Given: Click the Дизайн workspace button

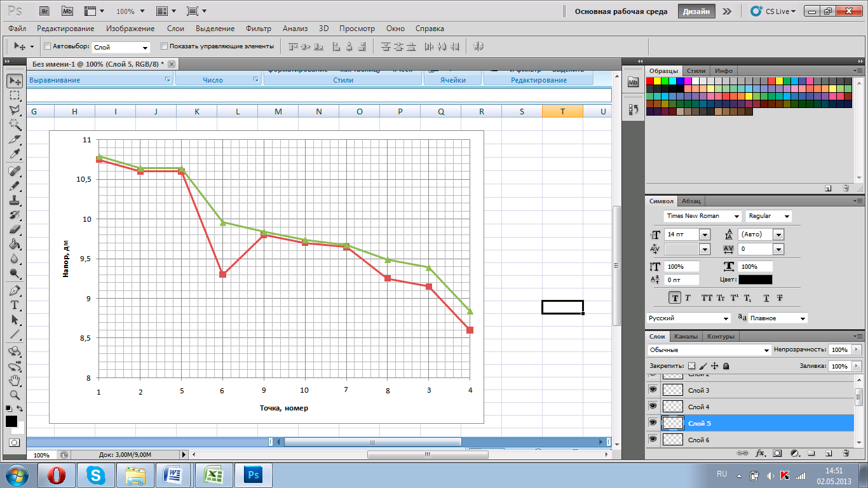Looking at the screenshot, I should click(696, 11).
